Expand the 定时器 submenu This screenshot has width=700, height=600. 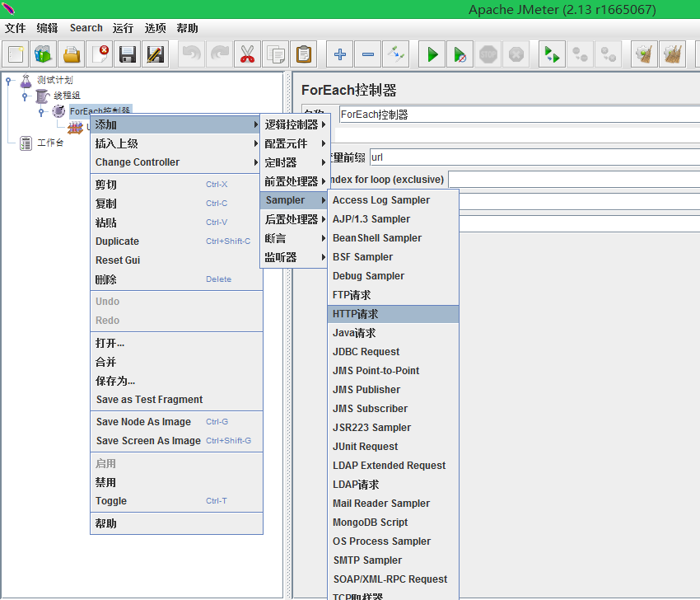[295, 162]
